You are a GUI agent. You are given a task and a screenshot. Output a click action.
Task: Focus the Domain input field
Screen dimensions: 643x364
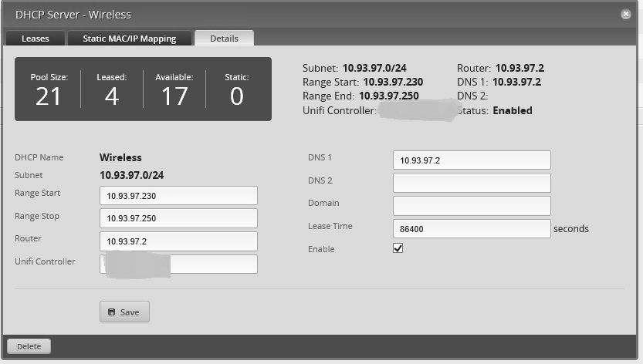coord(472,206)
